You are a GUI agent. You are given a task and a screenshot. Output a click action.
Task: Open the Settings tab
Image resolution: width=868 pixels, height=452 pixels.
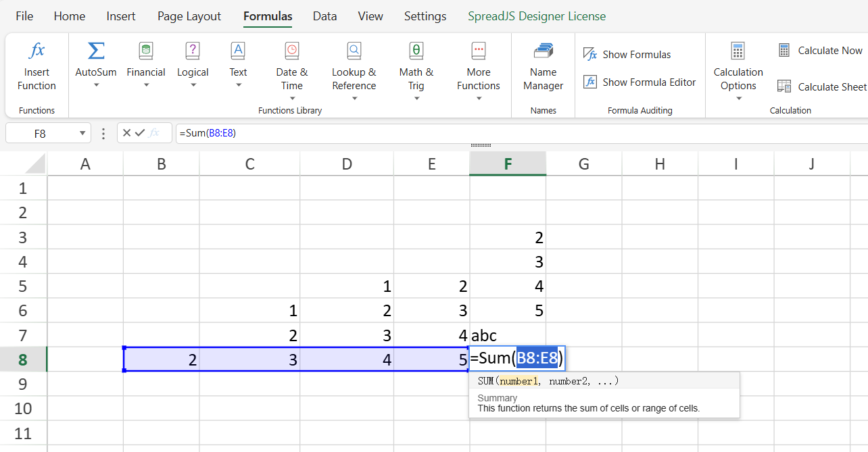pos(425,16)
